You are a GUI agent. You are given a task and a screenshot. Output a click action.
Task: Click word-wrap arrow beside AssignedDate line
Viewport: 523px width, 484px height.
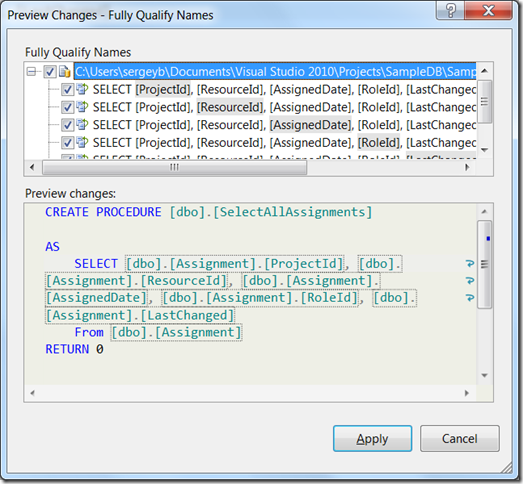click(x=470, y=298)
